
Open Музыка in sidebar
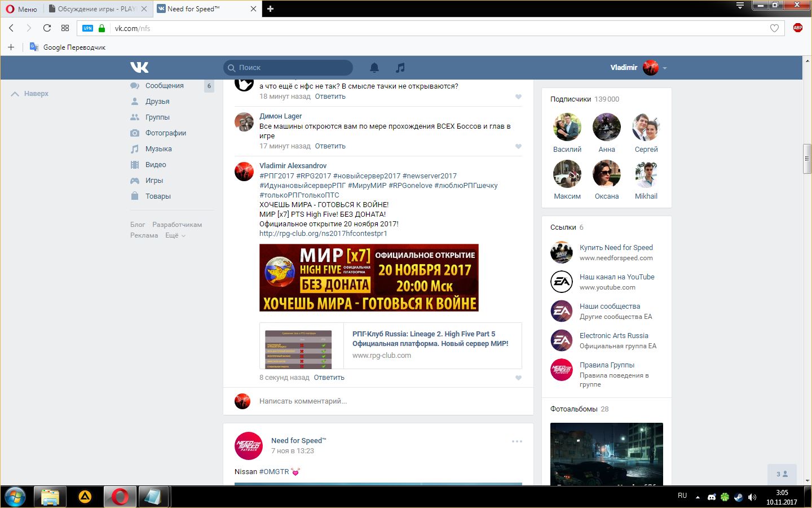(158, 149)
